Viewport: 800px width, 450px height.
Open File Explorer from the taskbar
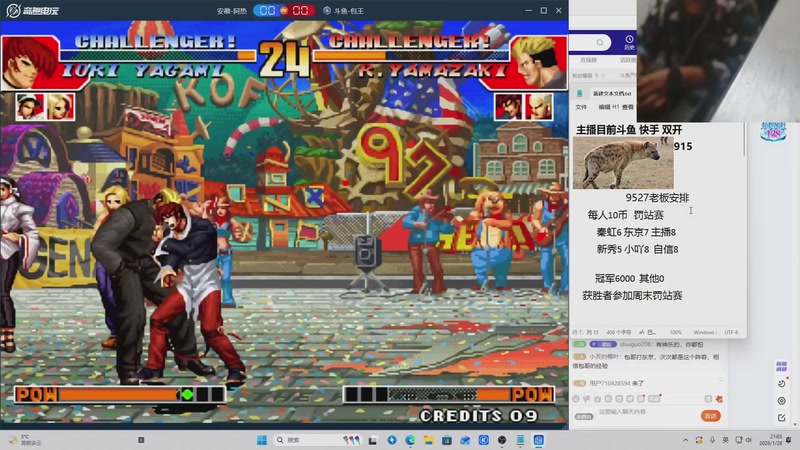pos(428,440)
